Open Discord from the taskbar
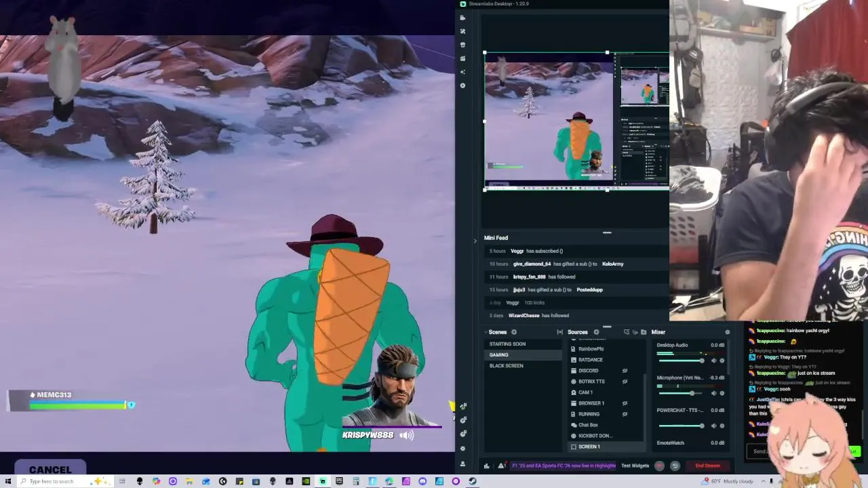Screen dimensions: 868x488 pos(422,481)
